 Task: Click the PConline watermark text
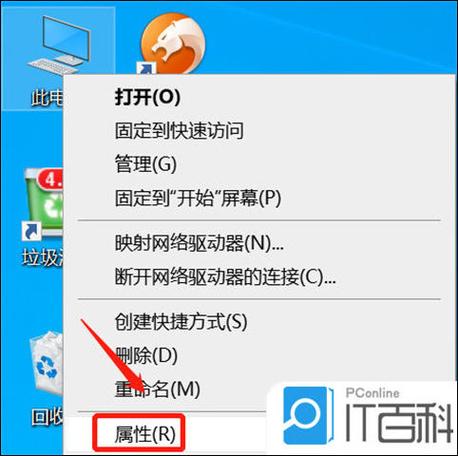(x=372, y=393)
